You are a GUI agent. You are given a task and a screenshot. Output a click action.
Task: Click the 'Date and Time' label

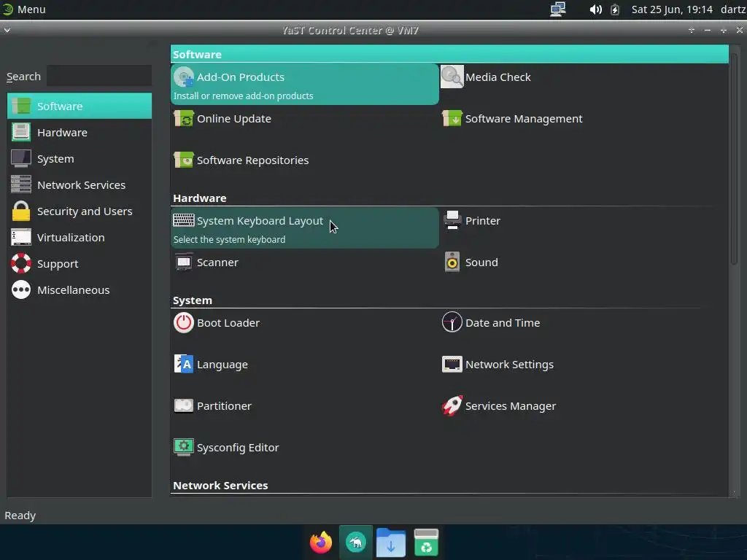pos(503,323)
